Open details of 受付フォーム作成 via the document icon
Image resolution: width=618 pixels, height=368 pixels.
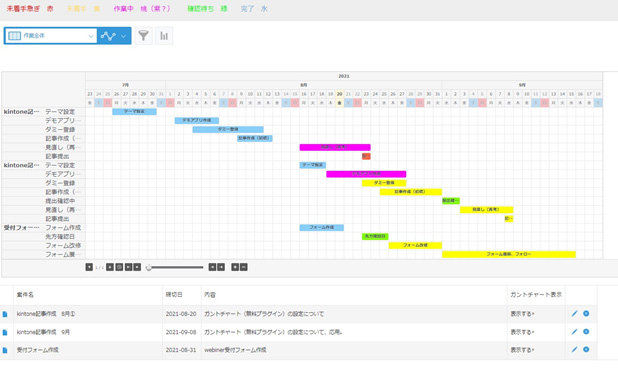click(x=5, y=350)
